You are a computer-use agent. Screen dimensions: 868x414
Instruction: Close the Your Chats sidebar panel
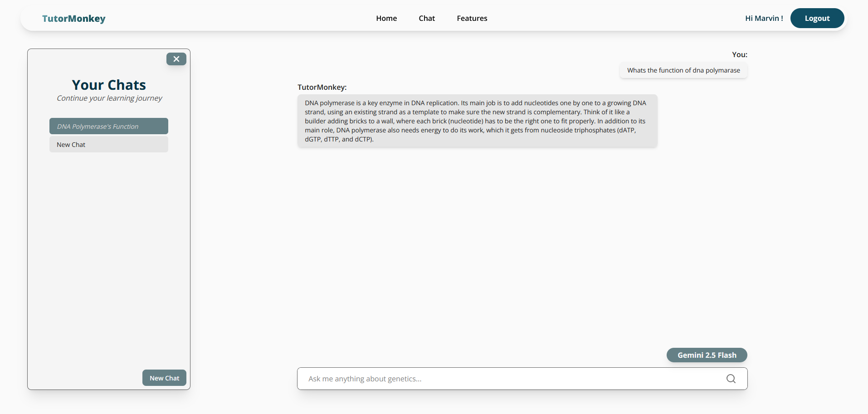pos(176,59)
